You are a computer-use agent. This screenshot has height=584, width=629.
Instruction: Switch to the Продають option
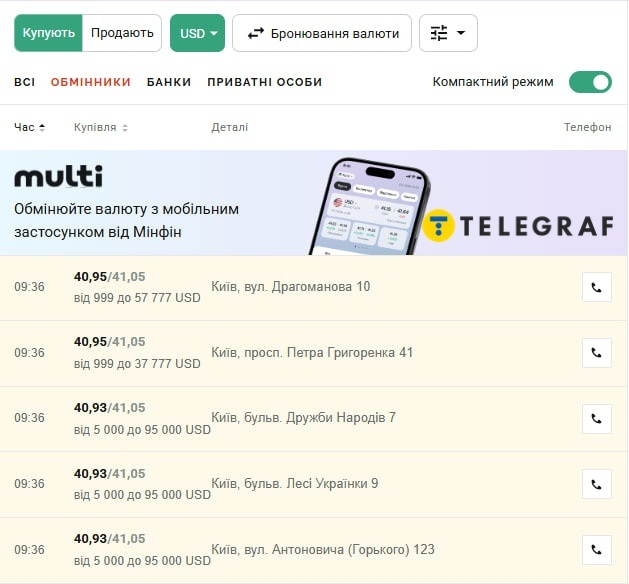click(x=122, y=33)
